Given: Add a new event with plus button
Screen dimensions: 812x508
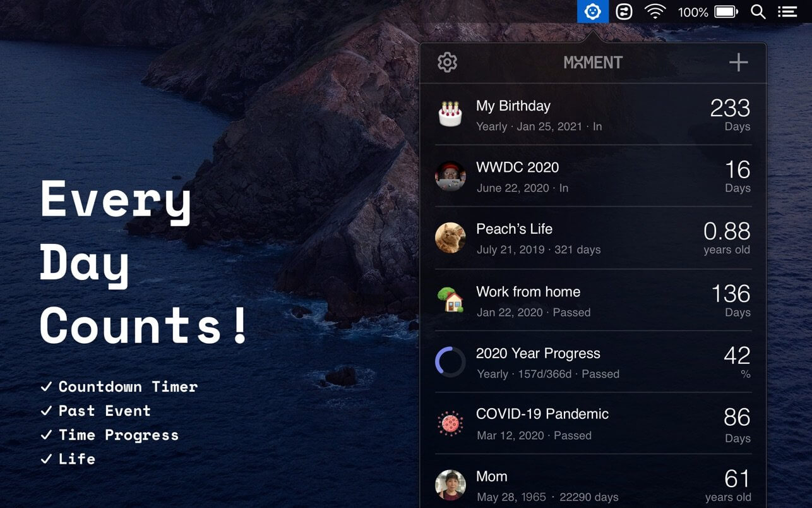Looking at the screenshot, I should click(738, 62).
